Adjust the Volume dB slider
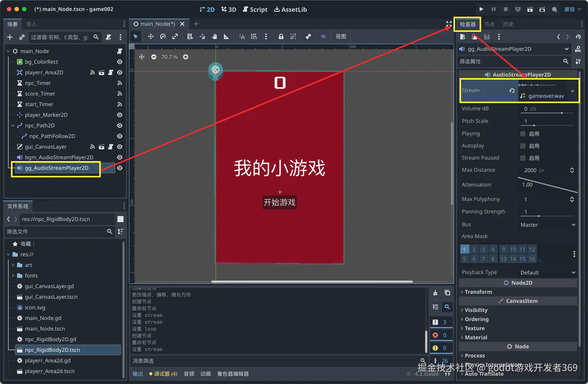This screenshot has height=384, width=588. 548,113
